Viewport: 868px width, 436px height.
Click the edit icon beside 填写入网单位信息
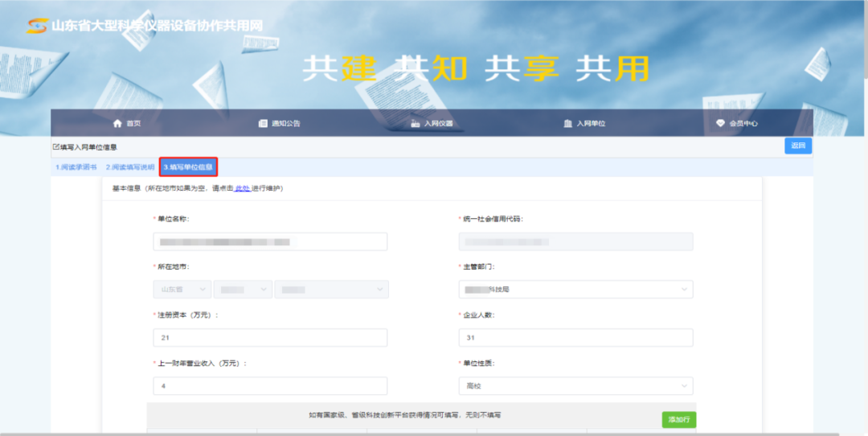pos(55,146)
